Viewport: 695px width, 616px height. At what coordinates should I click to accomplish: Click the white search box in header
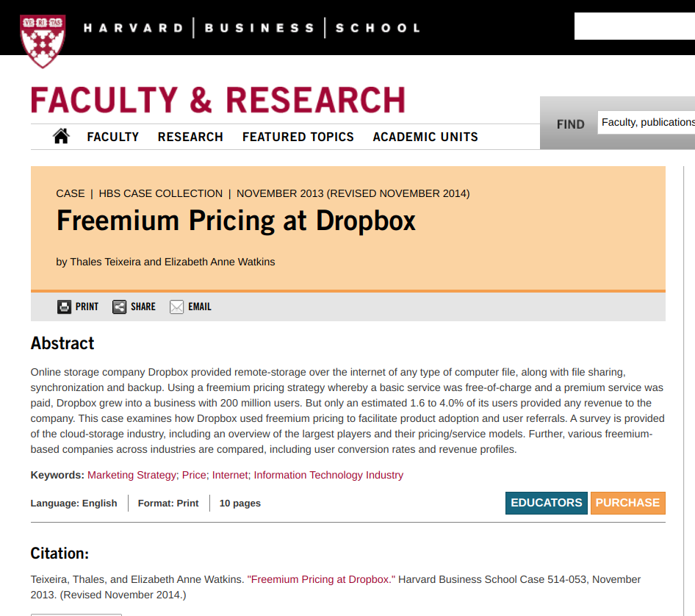tap(635, 26)
